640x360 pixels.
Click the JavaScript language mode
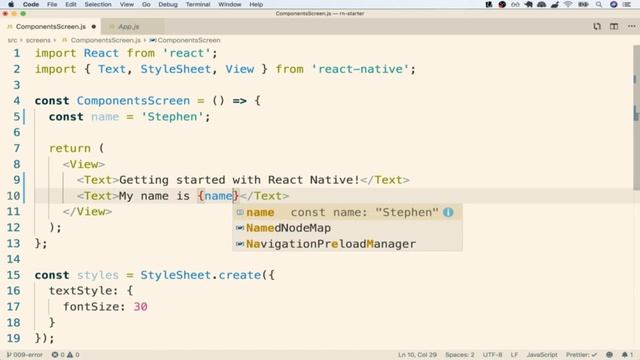(542, 355)
